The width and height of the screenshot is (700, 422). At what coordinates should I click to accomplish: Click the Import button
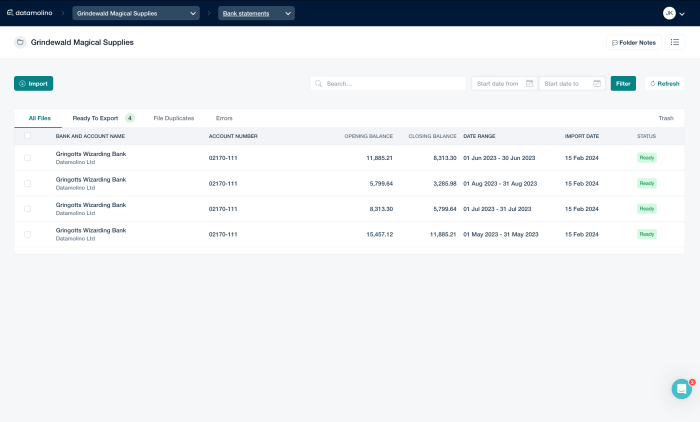(33, 84)
